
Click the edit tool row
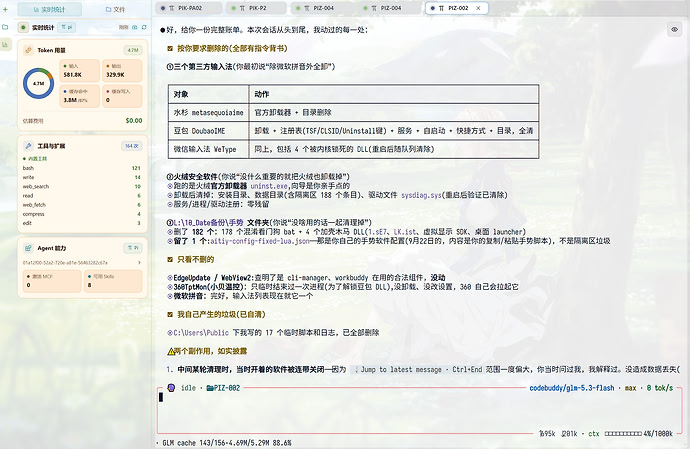point(82,223)
